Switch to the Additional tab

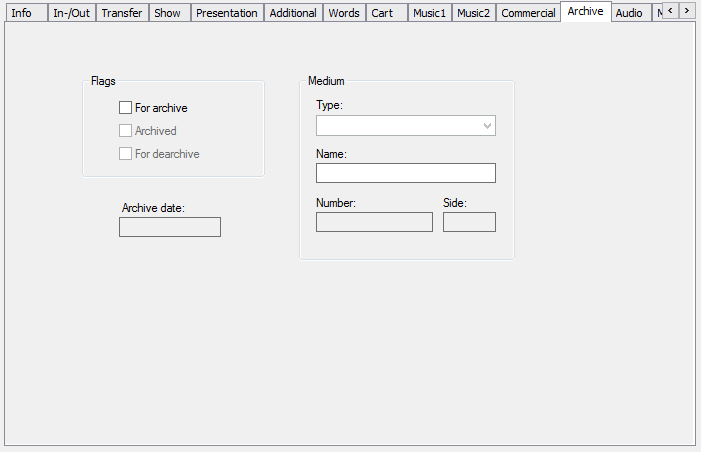(293, 13)
